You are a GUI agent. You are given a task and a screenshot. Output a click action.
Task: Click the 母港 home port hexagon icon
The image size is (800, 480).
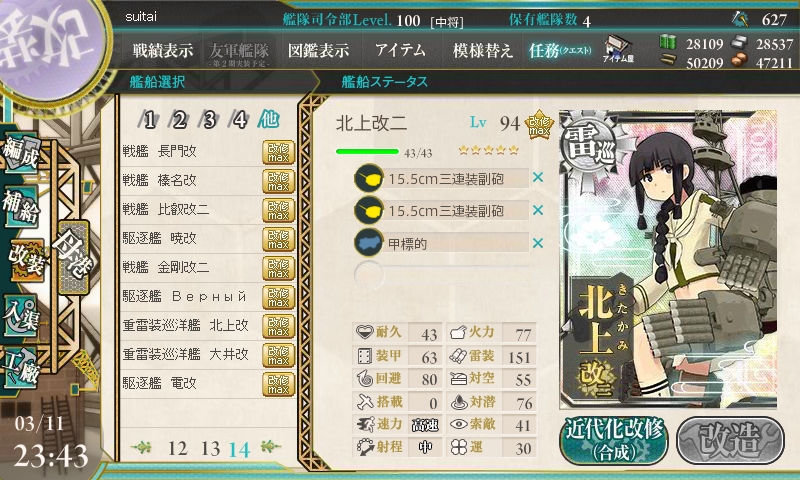(x=74, y=257)
